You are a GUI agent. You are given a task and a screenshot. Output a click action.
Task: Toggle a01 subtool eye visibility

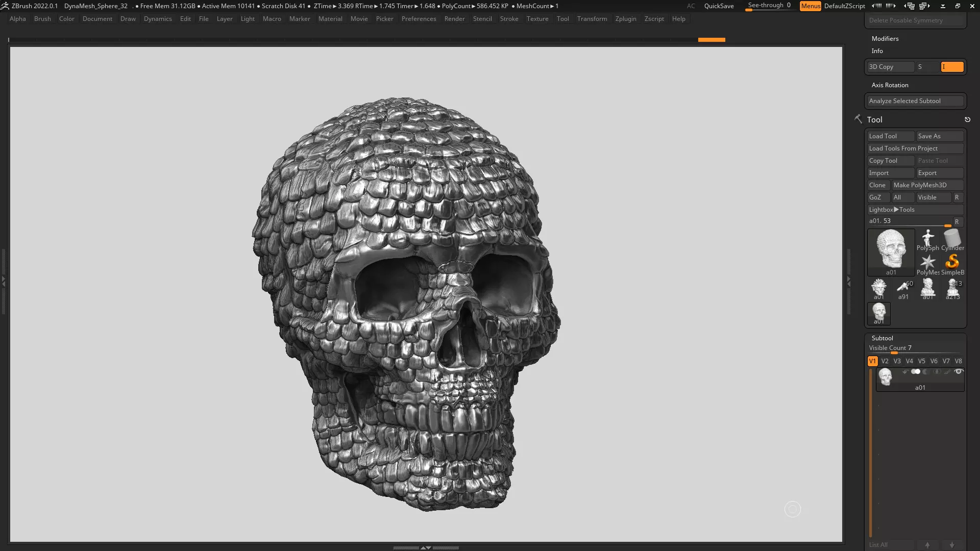[958, 372]
